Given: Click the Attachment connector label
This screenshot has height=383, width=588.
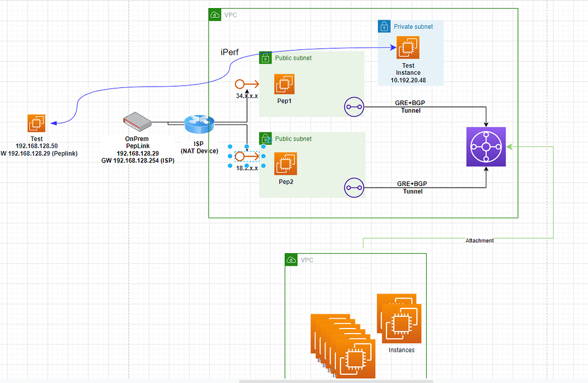Looking at the screenshot, I should 479,241.
